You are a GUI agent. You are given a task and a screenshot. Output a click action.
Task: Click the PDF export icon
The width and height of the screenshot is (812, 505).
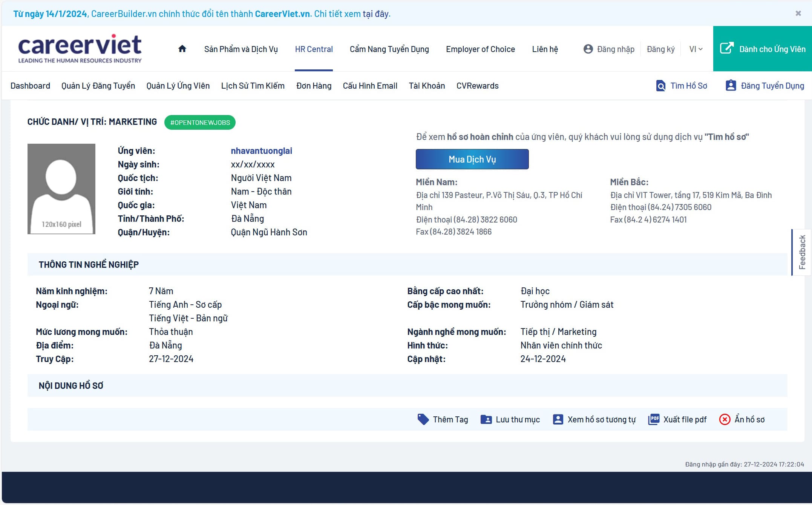click(654, 419)
